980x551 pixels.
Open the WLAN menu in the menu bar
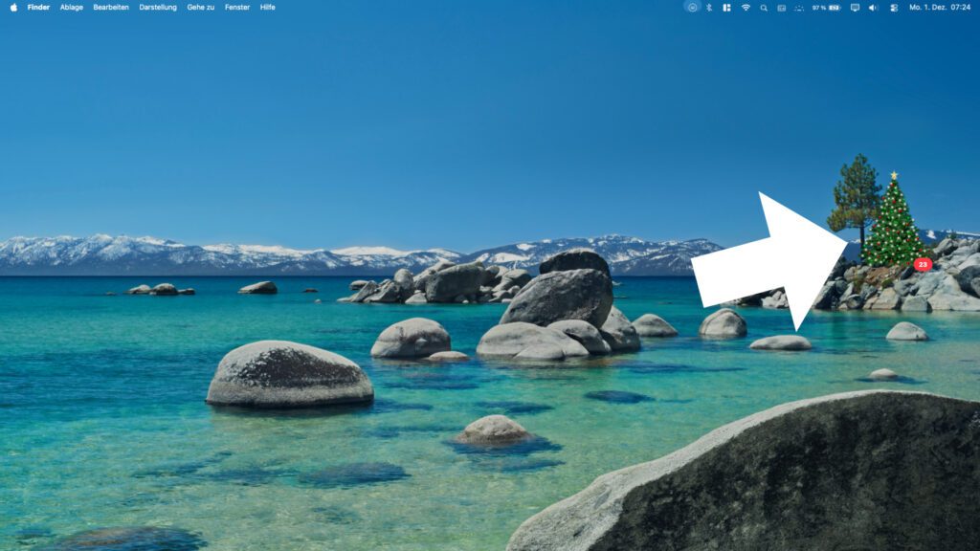click(x=745, y=7)
